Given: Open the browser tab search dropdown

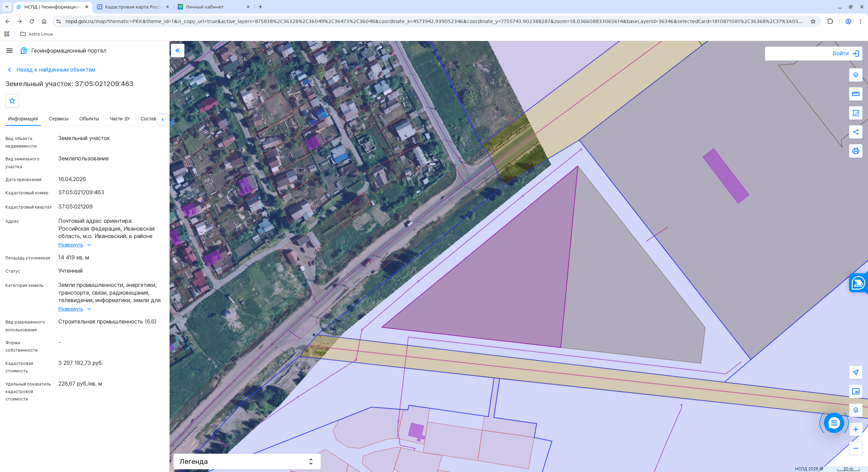Looking at the screenshot, I should tap(7, 7).
